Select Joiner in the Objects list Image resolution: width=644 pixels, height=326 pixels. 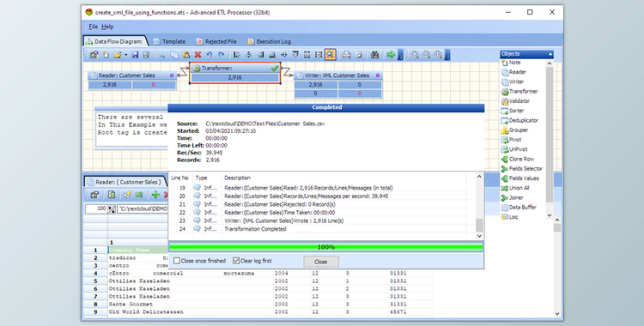[512, 197]
